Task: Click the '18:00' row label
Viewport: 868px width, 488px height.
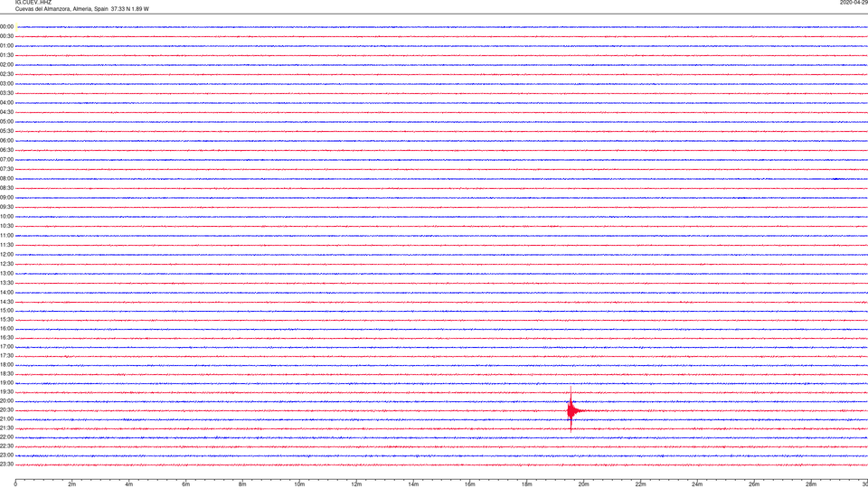Action: [x=6, y=365]
